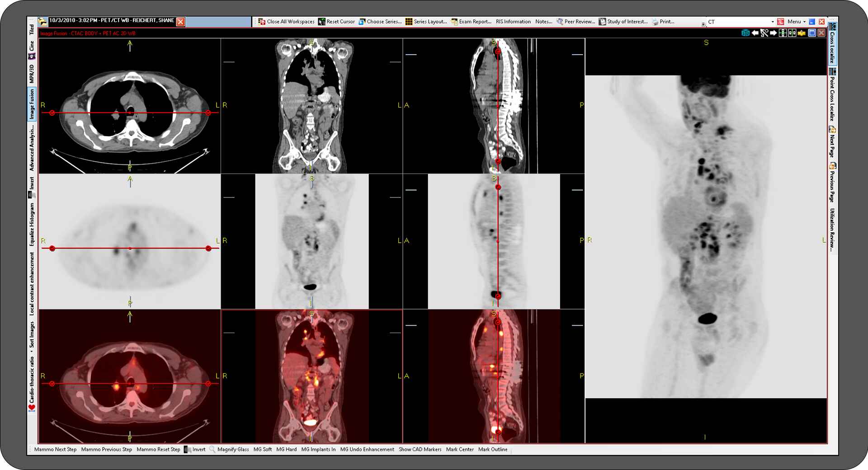Open the Choose Series dialog
Screen dimensions: 868x470
381,21
